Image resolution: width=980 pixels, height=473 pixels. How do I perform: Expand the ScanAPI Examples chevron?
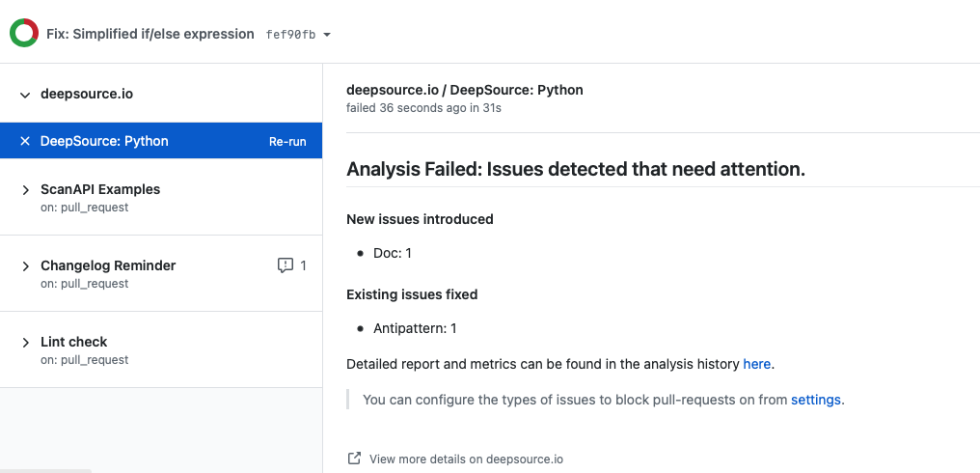(x=26, y=189)
